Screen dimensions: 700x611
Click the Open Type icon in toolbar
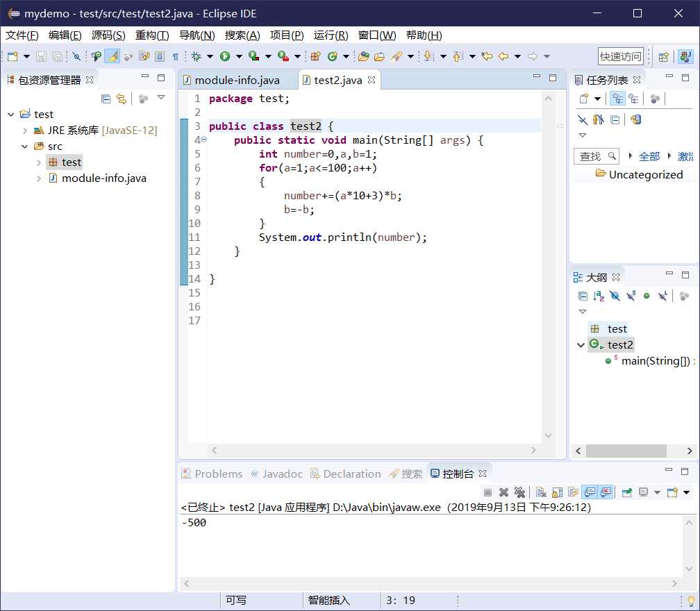tap(363, 56)
